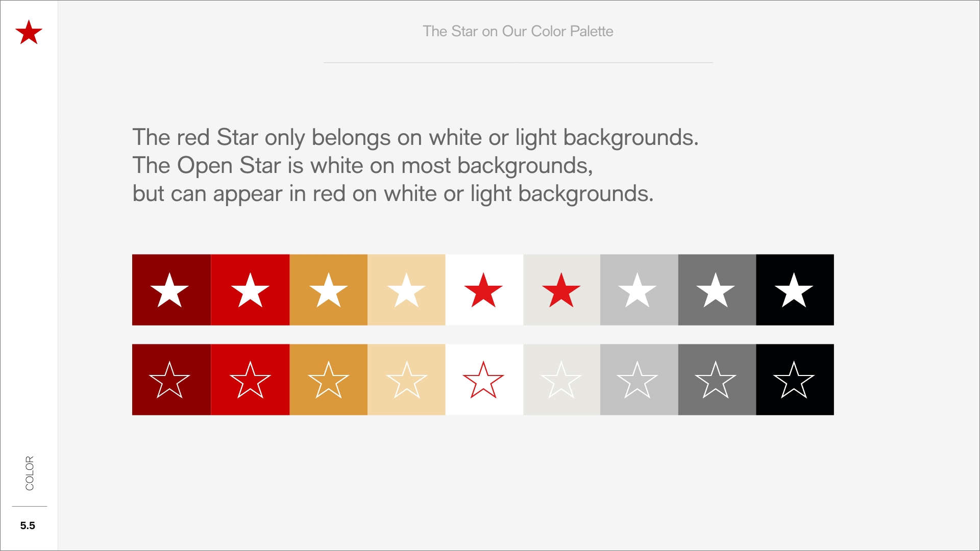Click the open red outline star on white
The width and height of the screenshot is (980, 551).
coord(483,380)
